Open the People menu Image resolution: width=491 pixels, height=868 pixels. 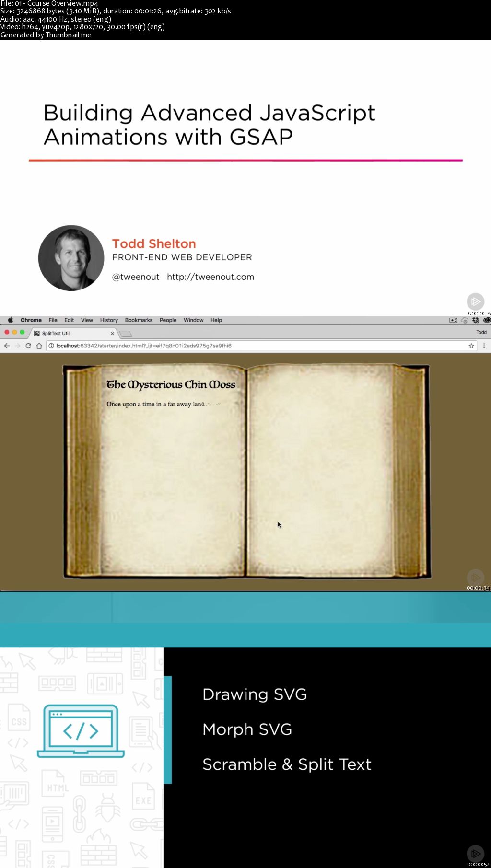168,320
